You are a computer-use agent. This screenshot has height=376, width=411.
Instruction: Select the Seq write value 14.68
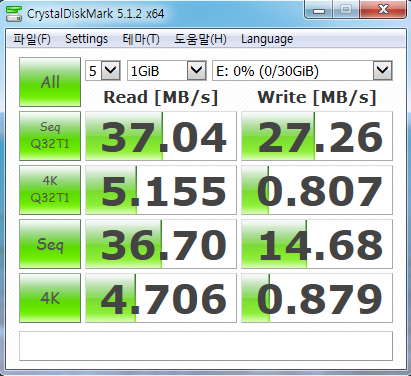pyautogui.click(x=317, y=244)
